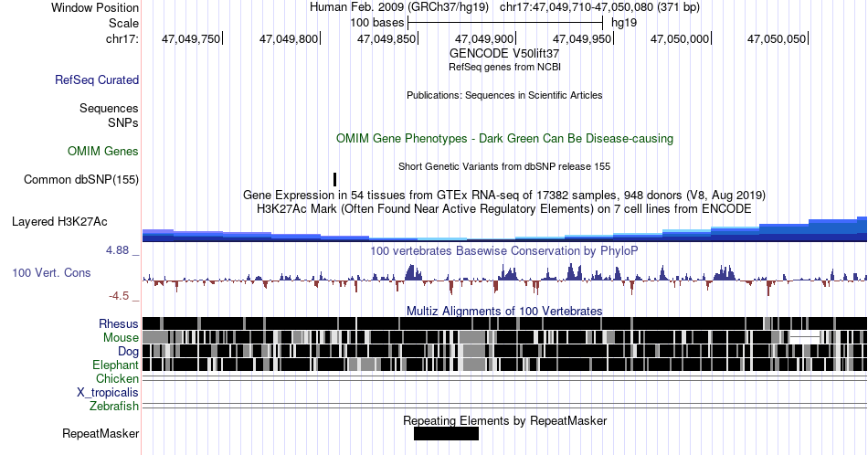Select the Common dbSNP(155) track label
This screenshot has height=455, width=868.
pyautogui.click(x=81, y=179)
